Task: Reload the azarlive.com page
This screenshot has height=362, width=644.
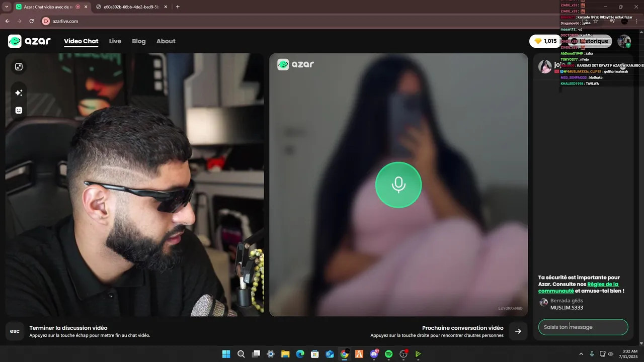Action: pyautogui.click(x=31, y=21)
